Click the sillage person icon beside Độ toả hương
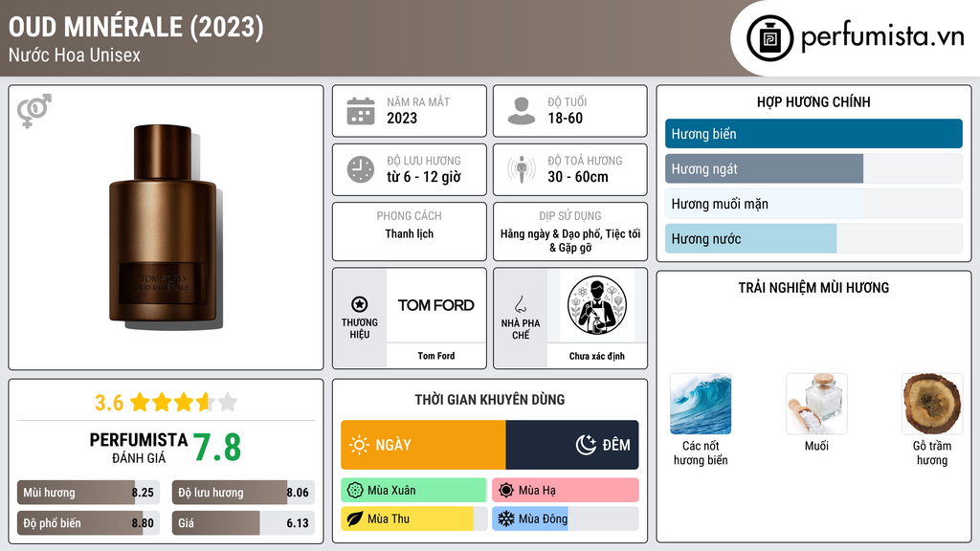This screenshot has width=980, height=551. 522,169
